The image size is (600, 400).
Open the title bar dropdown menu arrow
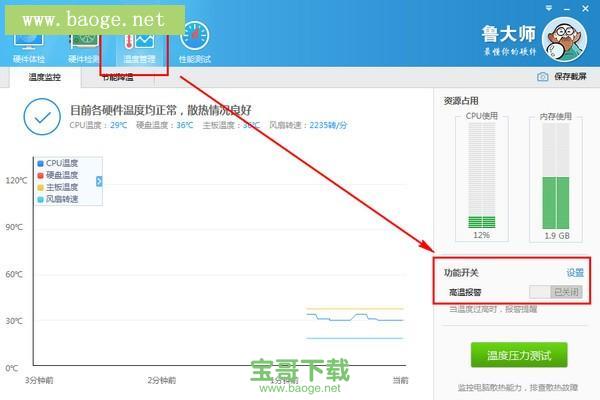click(x=549, y=8)
